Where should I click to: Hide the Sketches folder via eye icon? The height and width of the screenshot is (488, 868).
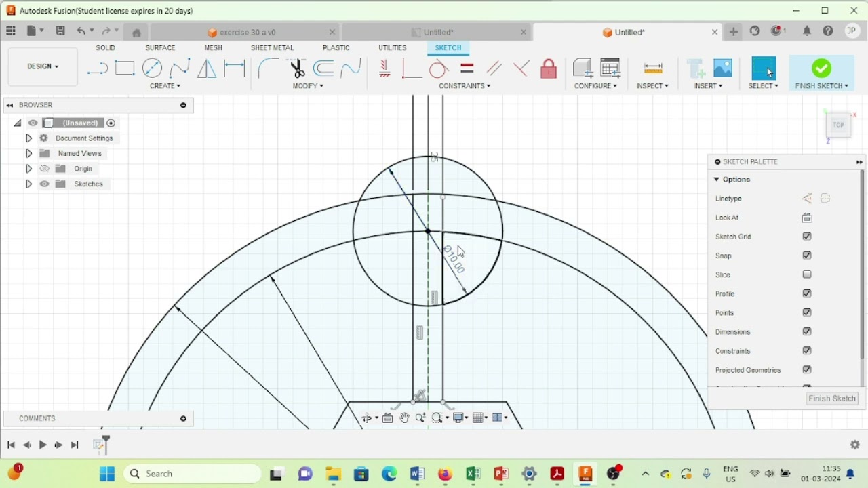point(45,184)
